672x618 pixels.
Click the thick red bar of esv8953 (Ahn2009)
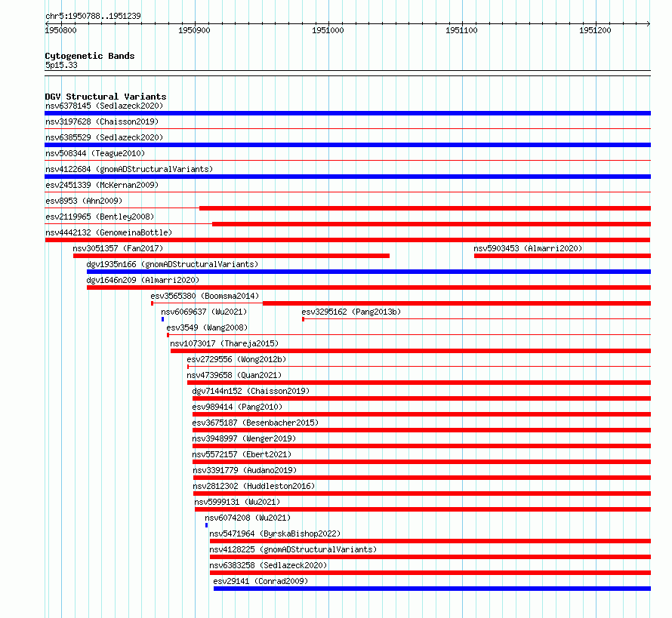coord(425,208)
